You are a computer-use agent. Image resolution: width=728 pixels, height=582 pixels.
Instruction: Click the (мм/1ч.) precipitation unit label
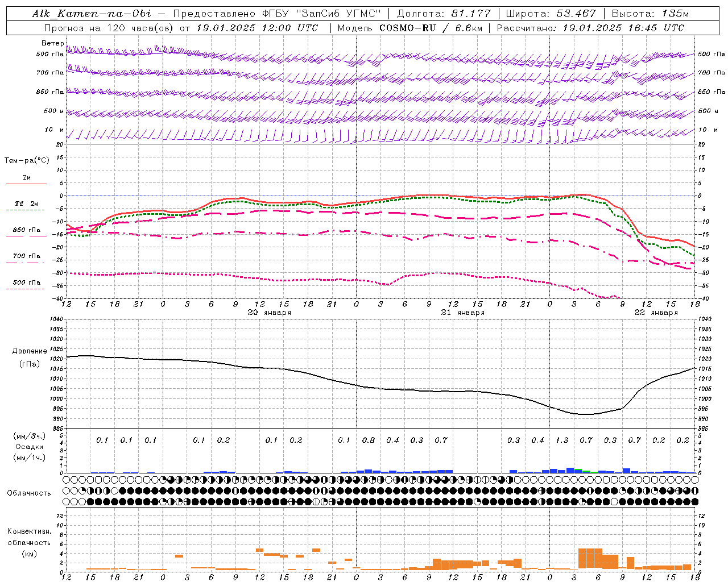click(x=29, y=458)
